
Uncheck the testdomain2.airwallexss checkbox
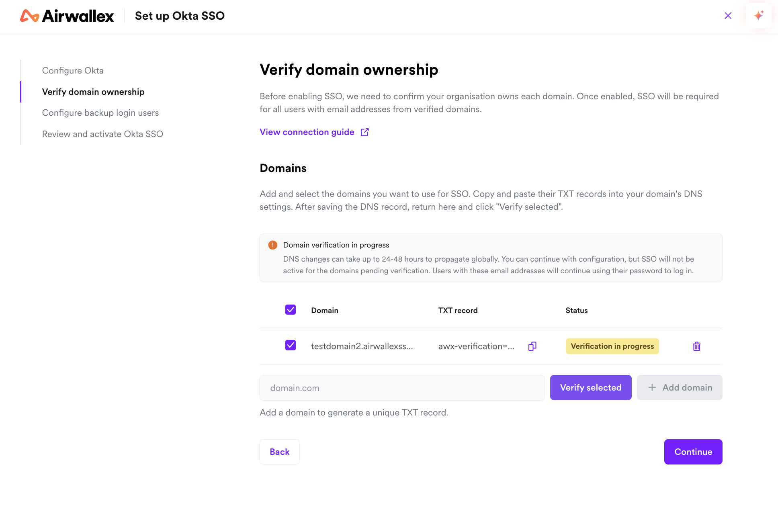[291, 346]
